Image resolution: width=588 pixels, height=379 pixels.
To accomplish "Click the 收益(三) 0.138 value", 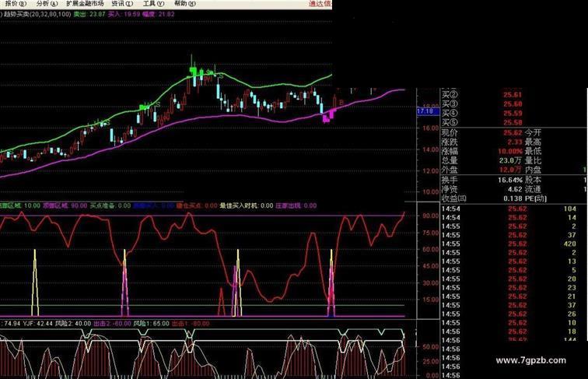I will (513, 198).
